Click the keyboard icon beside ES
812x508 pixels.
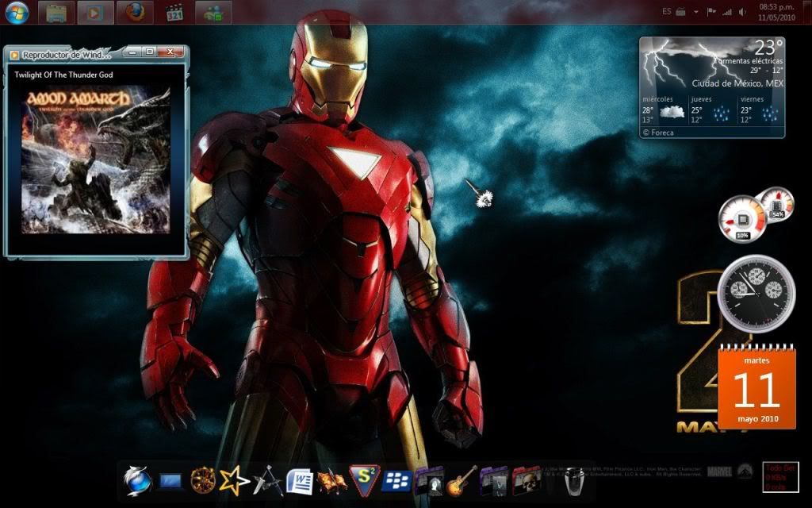pos(680,11)
